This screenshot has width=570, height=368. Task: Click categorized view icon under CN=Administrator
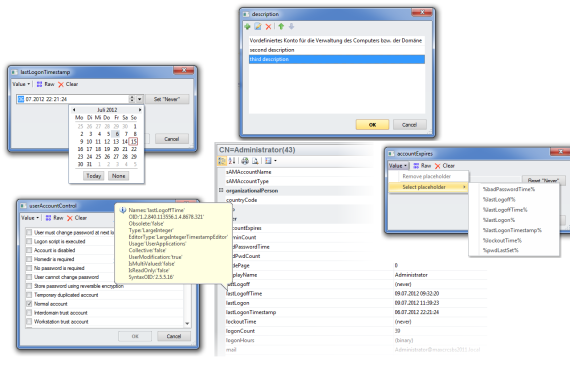click(221, 161)
